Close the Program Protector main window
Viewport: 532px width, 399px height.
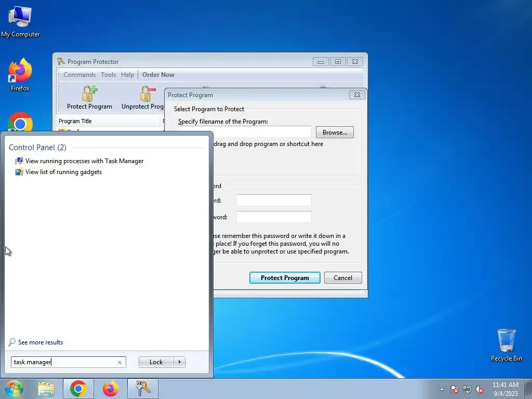[x=355, y=61]
